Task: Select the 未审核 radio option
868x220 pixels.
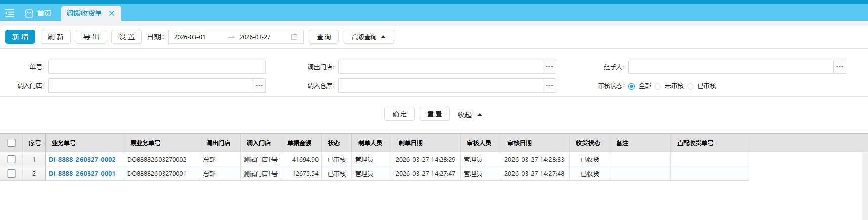Action: [x=658, y=86]
